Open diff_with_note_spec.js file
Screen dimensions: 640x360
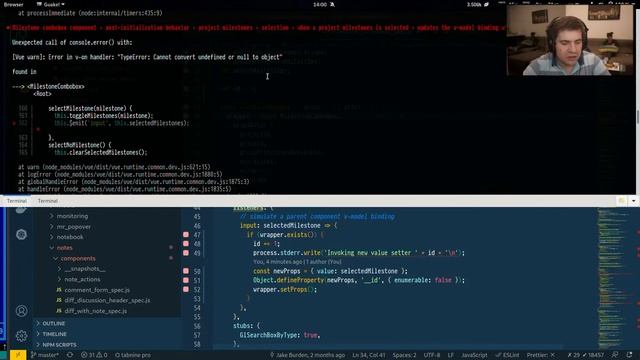[96, 311]
